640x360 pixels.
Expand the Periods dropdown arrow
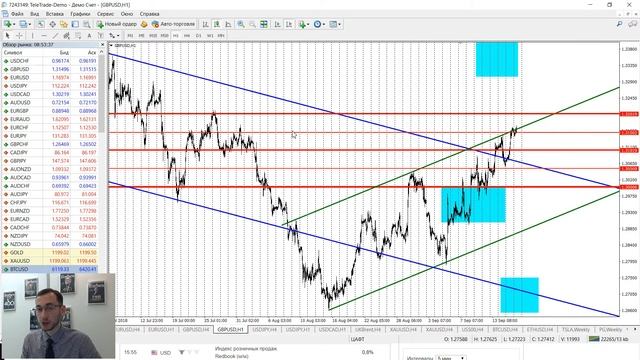324,24
